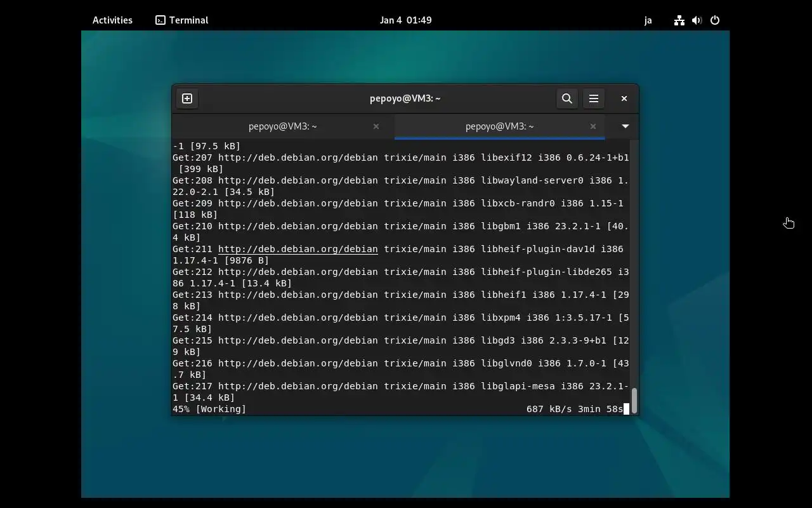Open the clock and calendar panel
The image size is (812, 508).
tap(406, 20)
